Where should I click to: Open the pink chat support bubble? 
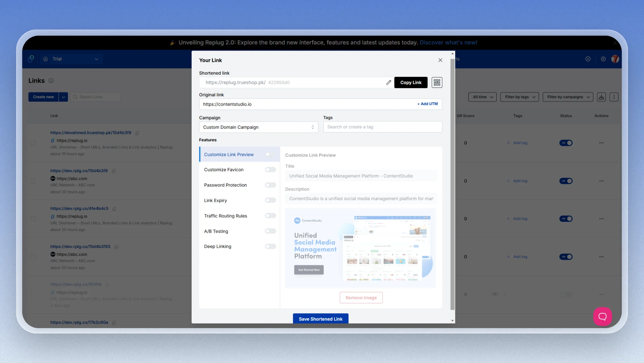click(602, 316)
